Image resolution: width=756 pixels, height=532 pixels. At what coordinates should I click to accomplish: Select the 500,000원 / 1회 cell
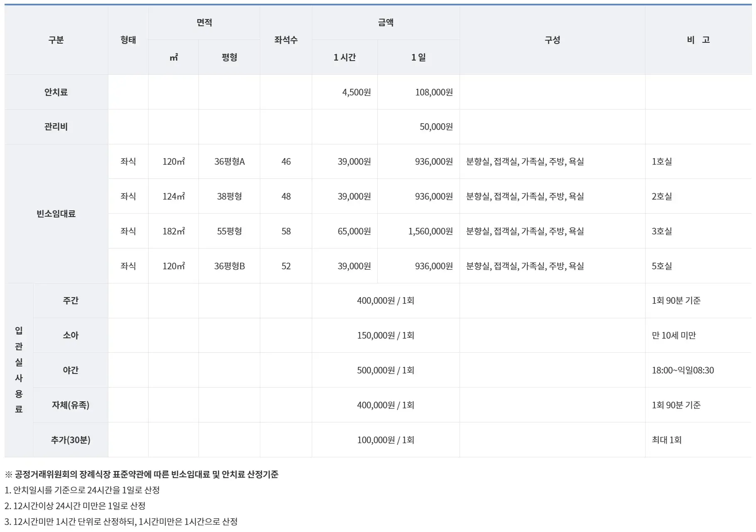385,371
